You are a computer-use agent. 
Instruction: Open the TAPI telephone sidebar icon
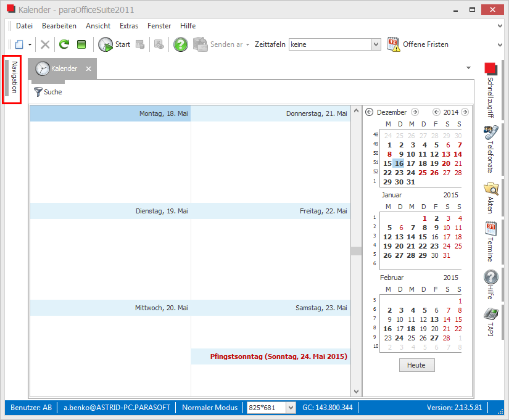(x=491, y=314)
